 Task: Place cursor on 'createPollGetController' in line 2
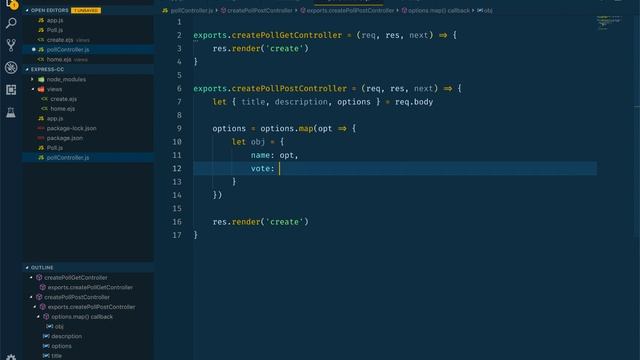point(287,35)
